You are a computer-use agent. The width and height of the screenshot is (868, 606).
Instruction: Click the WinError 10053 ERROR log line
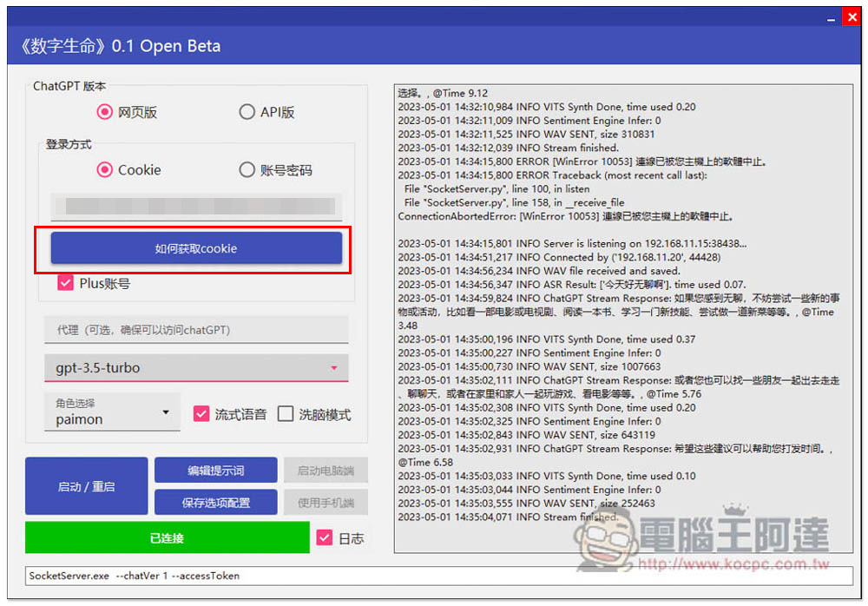(x=582, y=161)
